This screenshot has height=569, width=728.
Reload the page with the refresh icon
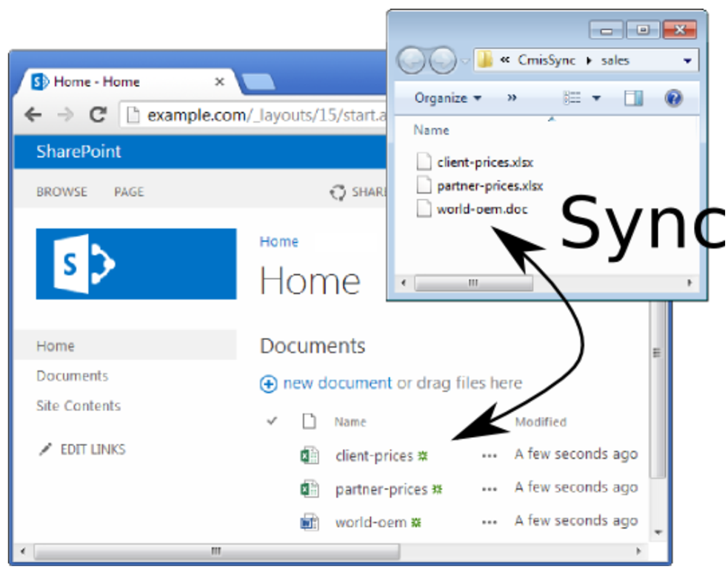[x=98, y=114]
